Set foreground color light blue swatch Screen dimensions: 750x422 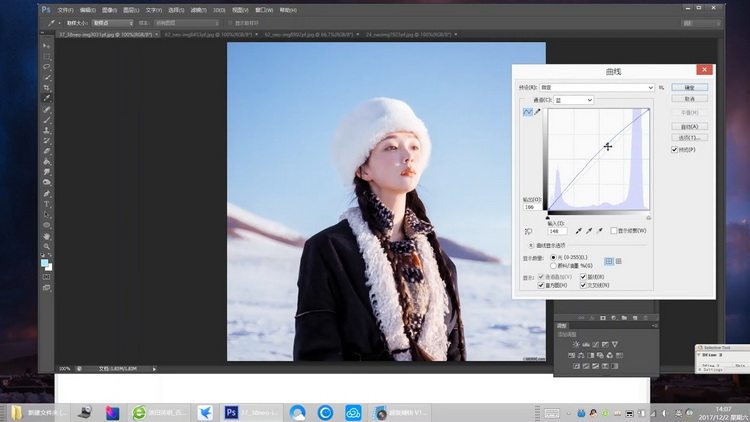[x=44, y=263]
